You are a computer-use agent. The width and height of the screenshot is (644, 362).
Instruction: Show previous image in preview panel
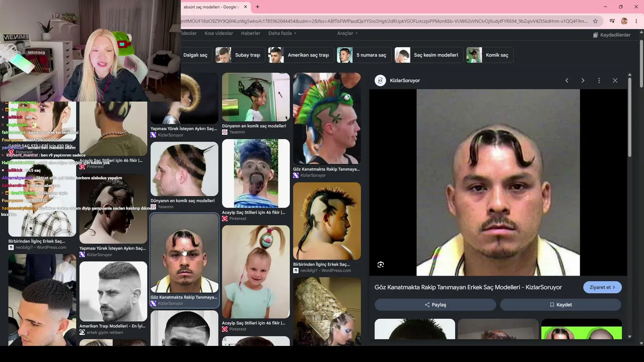(x=567, y=80)
